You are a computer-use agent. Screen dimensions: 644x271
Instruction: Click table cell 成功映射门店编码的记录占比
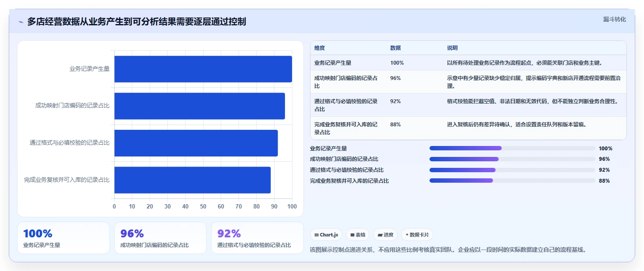point(346,82)
